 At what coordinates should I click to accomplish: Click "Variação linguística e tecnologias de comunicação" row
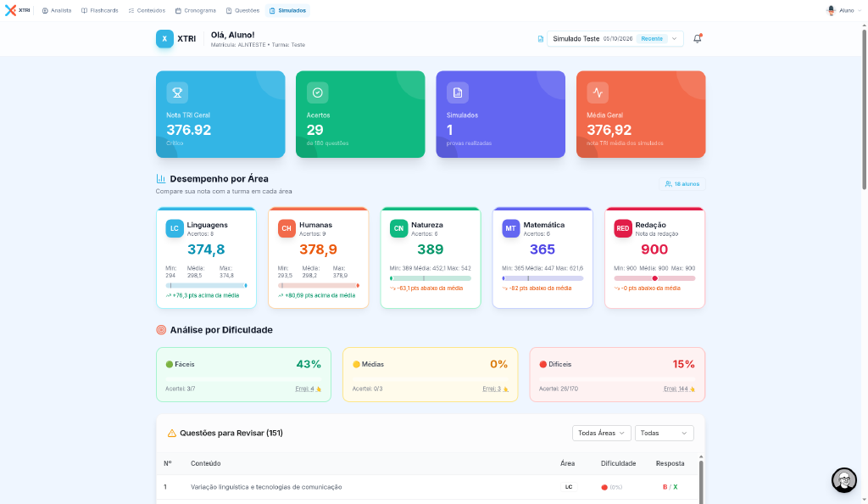[x=428, y=487]
